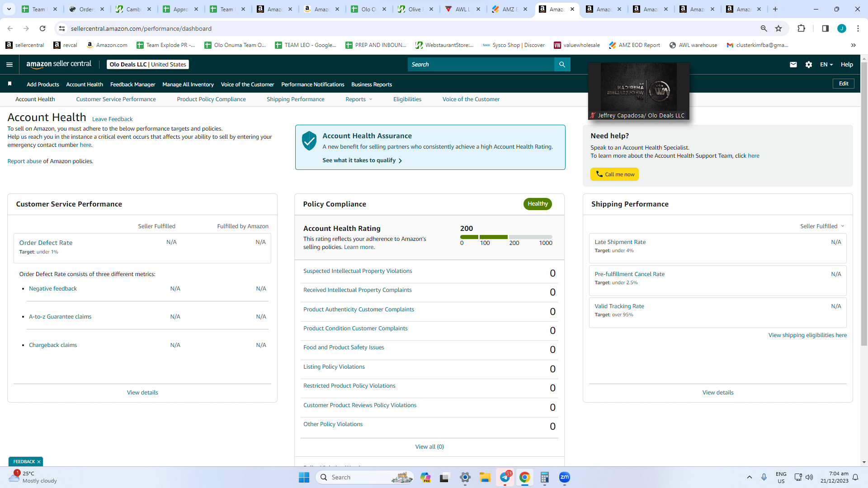The width and height of the screenshot is (868, 488).
Task: Open File Explorer from the taskbar
Action: (485, 477)
